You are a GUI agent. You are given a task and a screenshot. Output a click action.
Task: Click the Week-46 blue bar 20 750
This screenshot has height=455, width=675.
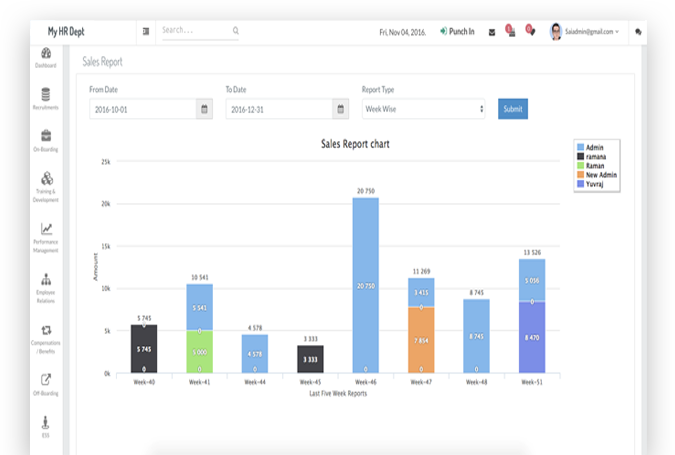point(365,285)
